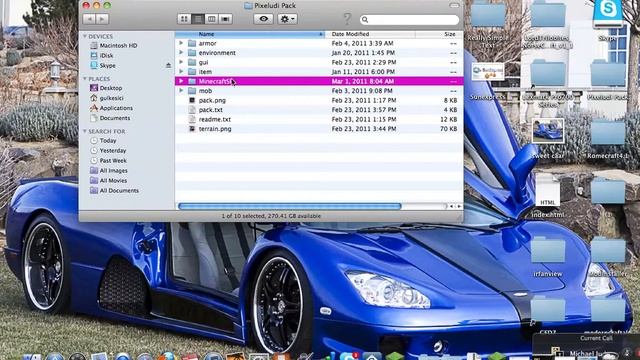Click the horizontal scrollbar in the file list
The image size is (640, 360).
[290, 206]
